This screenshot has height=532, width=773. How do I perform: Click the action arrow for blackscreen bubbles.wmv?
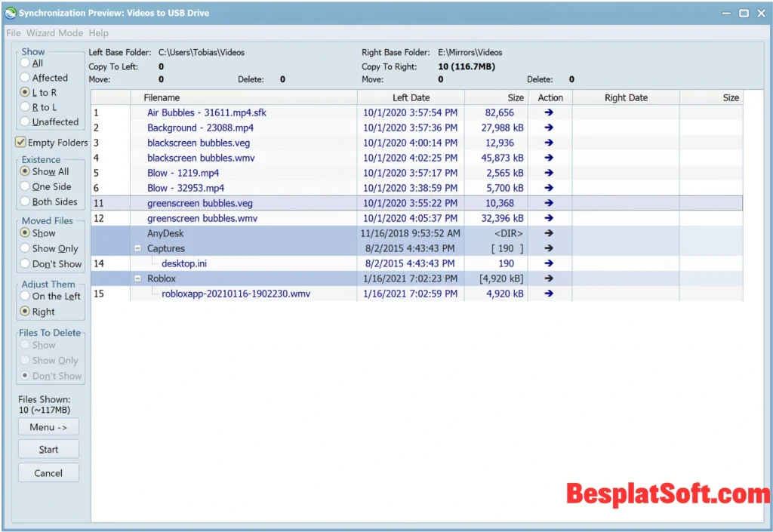coord(549,158)
